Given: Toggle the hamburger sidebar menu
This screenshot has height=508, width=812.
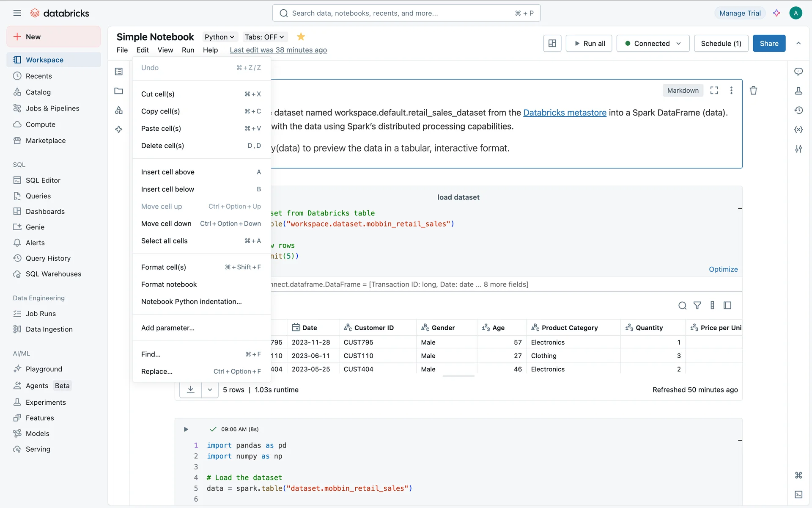Looking at the screenshot, I should pyautogui.click(x=17, y=13).
